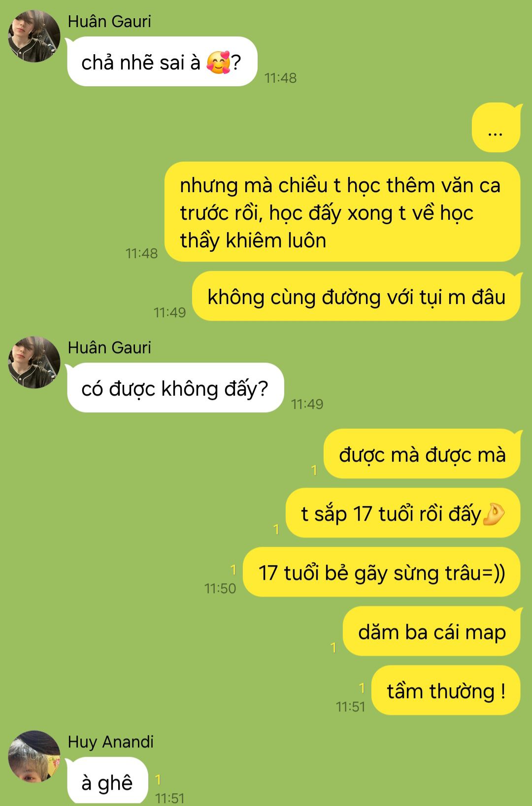
Task: Tap the 't sắp 17 tuổi rồi đấy' message
Action: pos(403,513)
